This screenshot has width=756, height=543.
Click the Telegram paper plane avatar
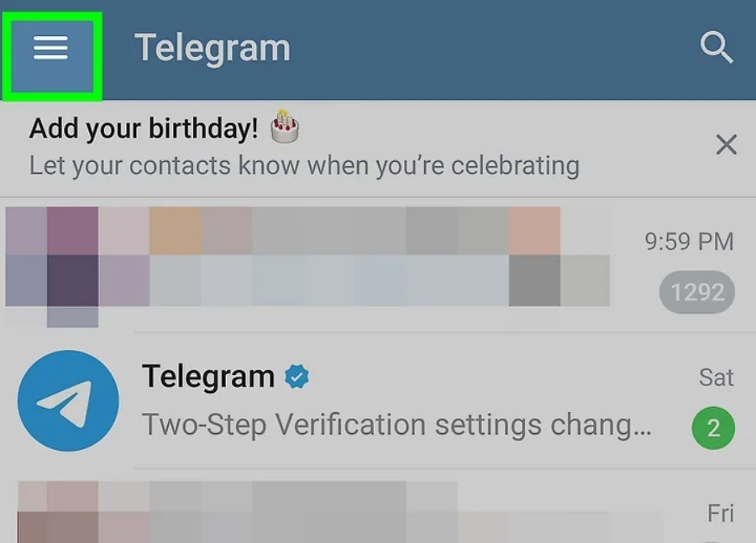pos(68,401)
